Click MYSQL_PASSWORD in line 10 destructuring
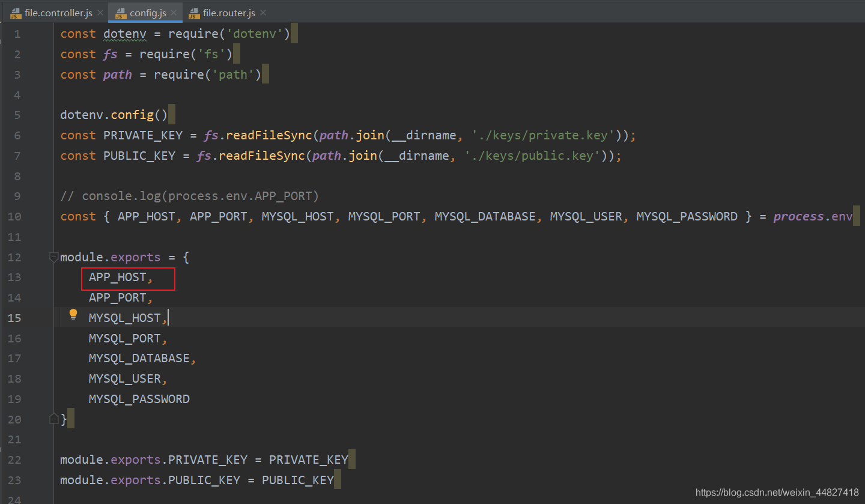This screenshot has width=865, height=504. point(687,217)
